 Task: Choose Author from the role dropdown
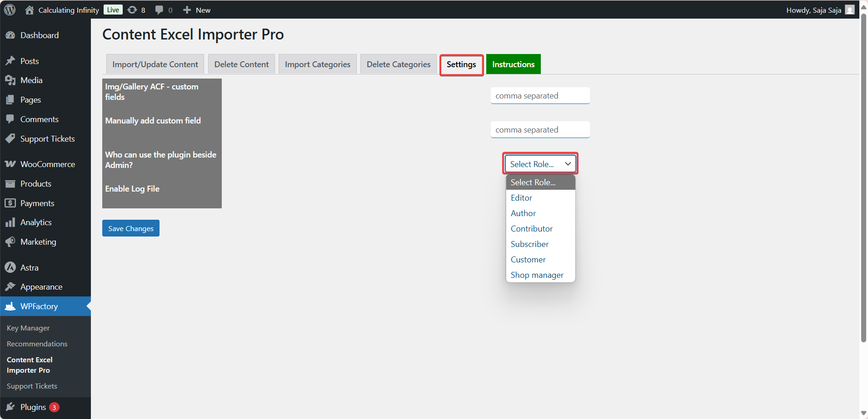coord(523,213)
